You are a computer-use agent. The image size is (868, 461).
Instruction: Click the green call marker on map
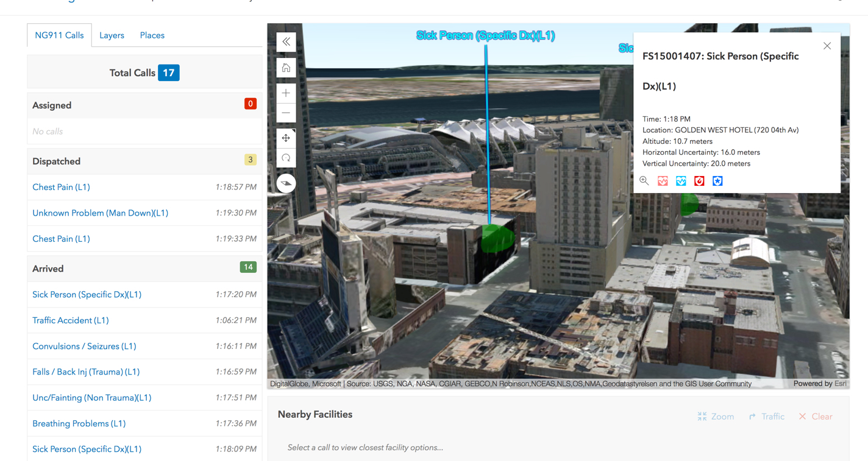497,238
